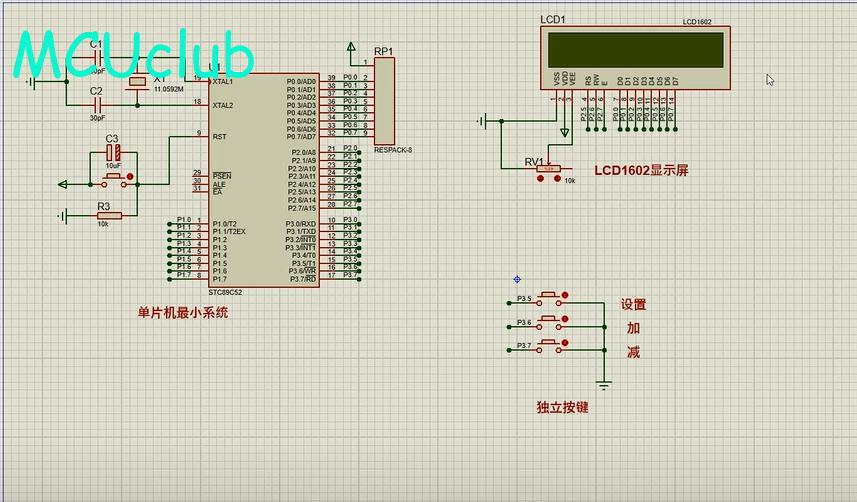Click the ground symbol under the independent keys
857x502 pixels.
coord(603,384)
